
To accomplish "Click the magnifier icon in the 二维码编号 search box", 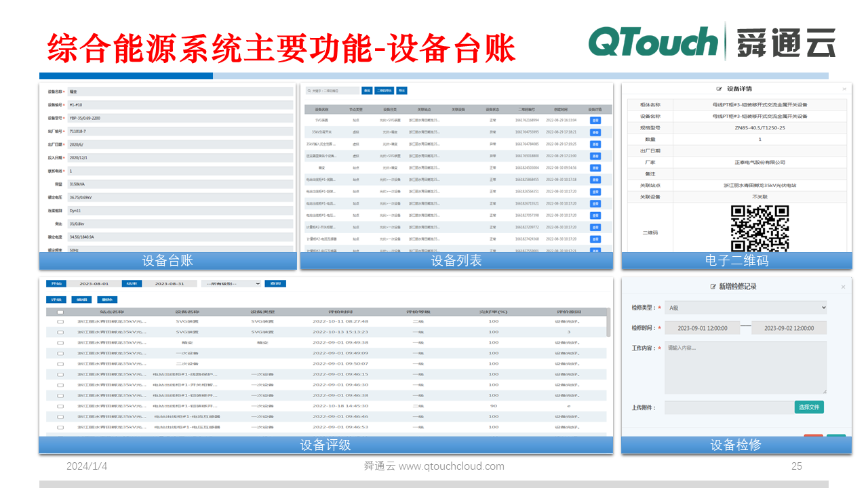I will [309, 89].
